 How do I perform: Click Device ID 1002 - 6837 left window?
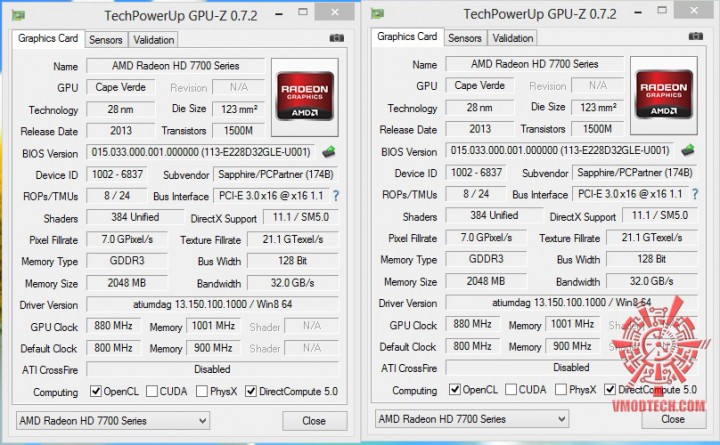[x=117, y=175]
